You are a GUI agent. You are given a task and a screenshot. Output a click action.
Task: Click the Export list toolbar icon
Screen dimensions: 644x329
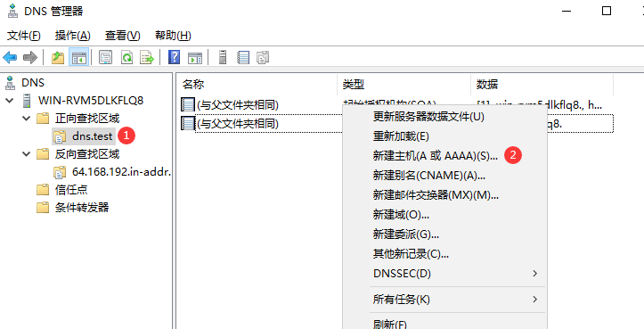coord(147,58)
